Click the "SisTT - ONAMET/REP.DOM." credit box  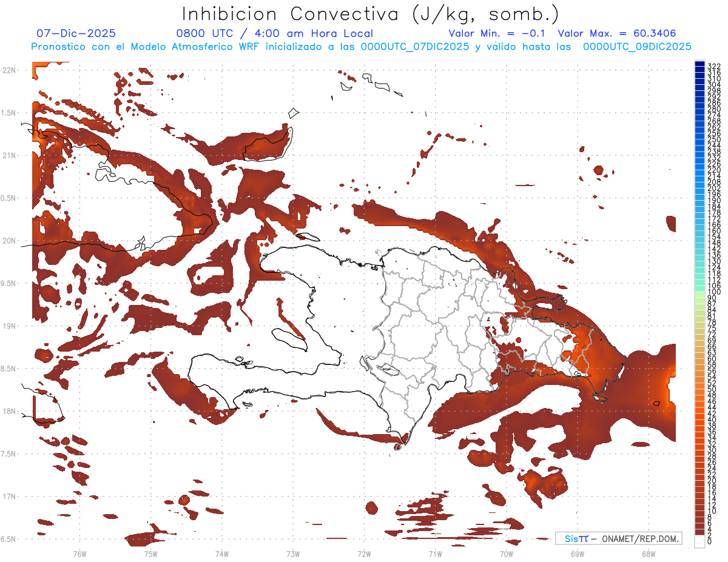[x=619, y=538]
